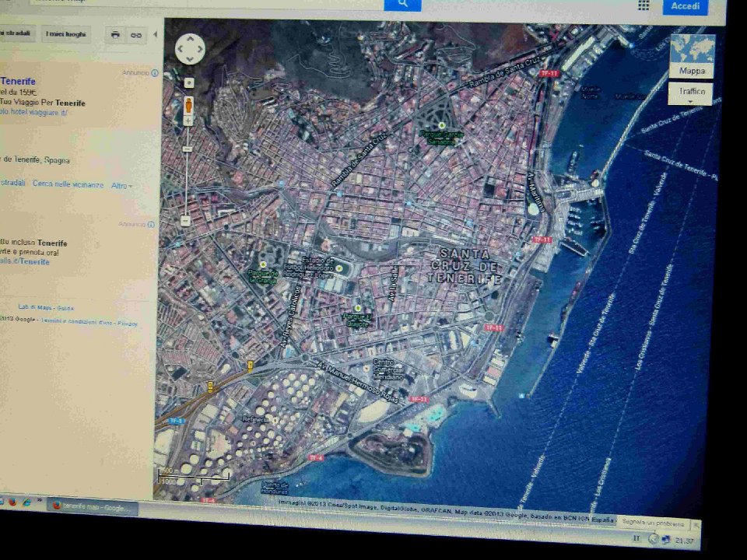Click Indicazioni stradali link under result
Viewport: 747px width, 560px height.
click(x=12, y=183)
